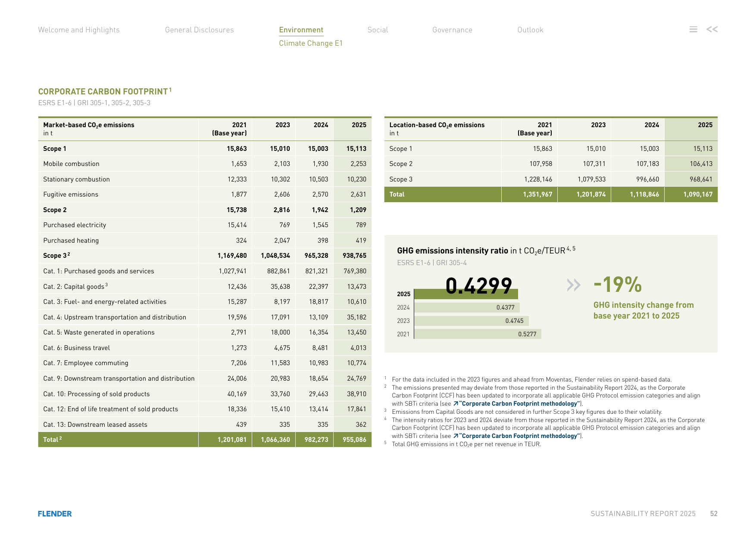
Task: Click the arrow icon before footnote 4's methodology link
Action: pos(456,436)
